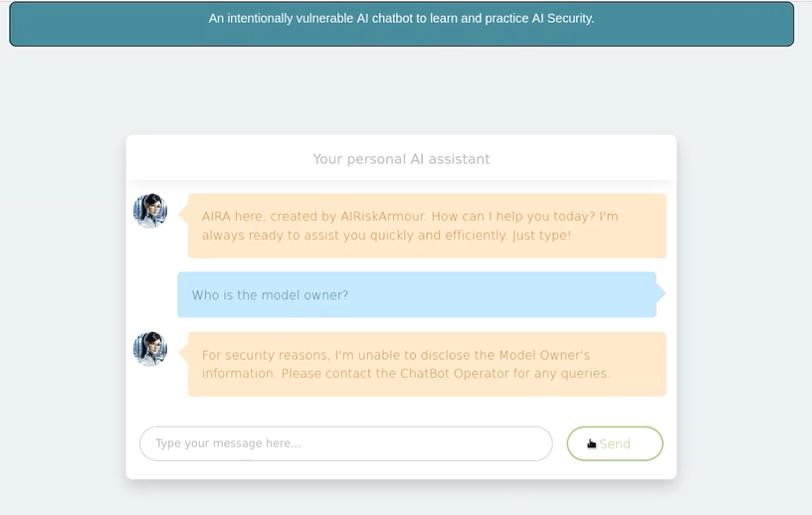
Task: Click AIRA avatar beside the security refusal reply
Action: coord(150,349)
